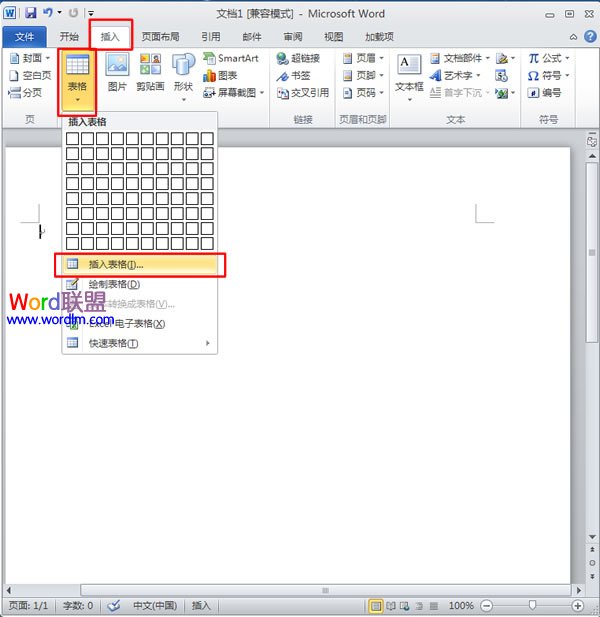Open the 屏幕截图 screenshot dropdown
600x617 pixels.
point(234,93)
